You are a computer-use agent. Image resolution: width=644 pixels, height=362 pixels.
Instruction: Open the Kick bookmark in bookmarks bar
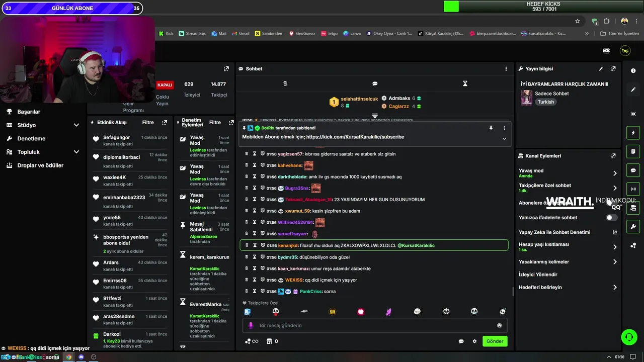(x=166, y=34)
